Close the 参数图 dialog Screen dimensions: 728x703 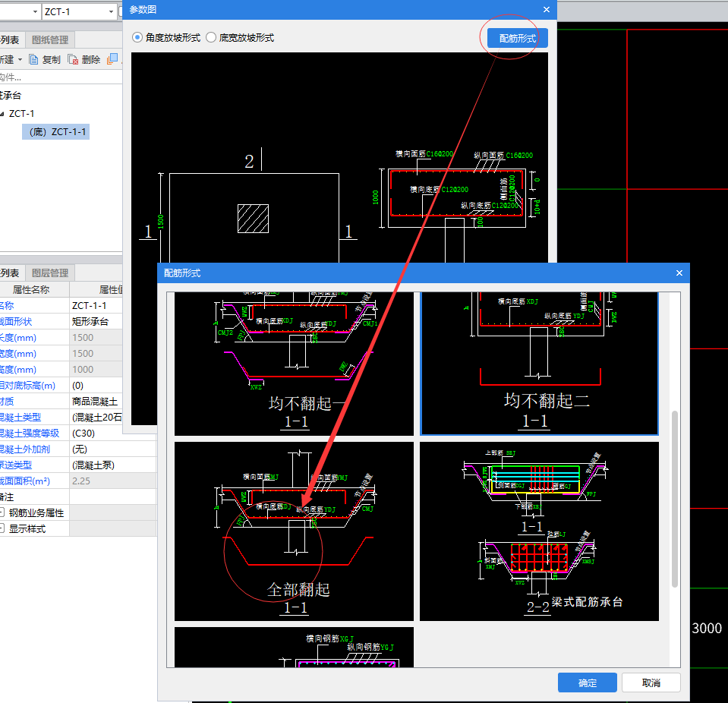[x=547, y=9]
